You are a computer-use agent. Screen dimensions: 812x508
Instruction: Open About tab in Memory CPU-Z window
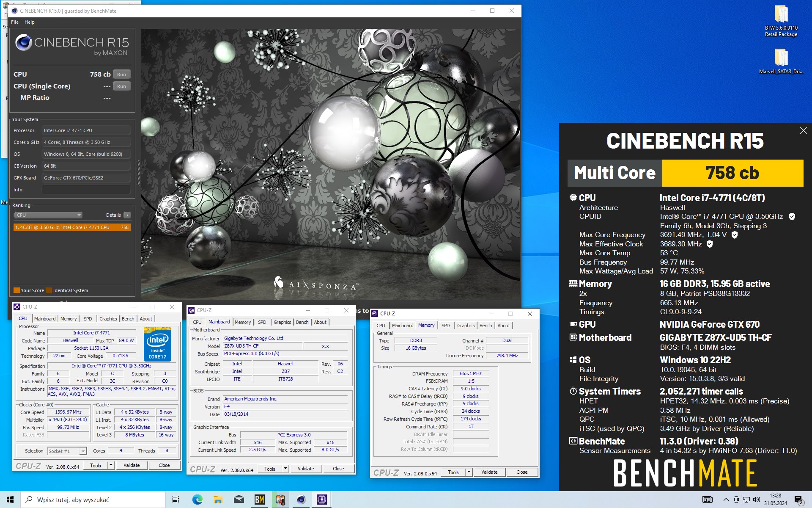pos(504,326)
